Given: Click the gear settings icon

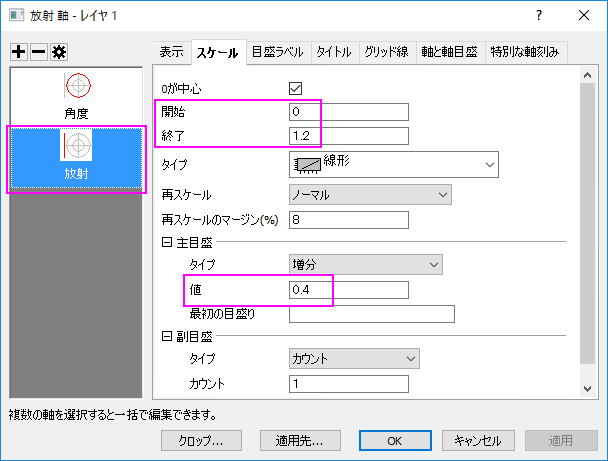Looking at the screenshot, I should pyautogui.click(x=59, y=52).
